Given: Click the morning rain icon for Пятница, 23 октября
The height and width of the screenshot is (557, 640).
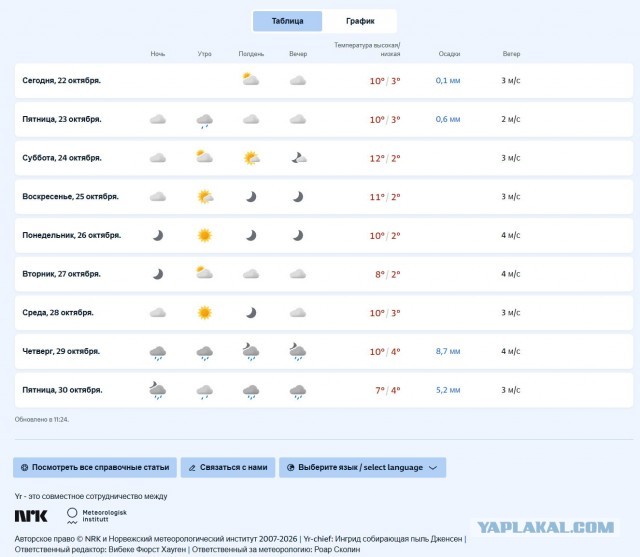Looking at the screenshot, I should tap(204, 121).
